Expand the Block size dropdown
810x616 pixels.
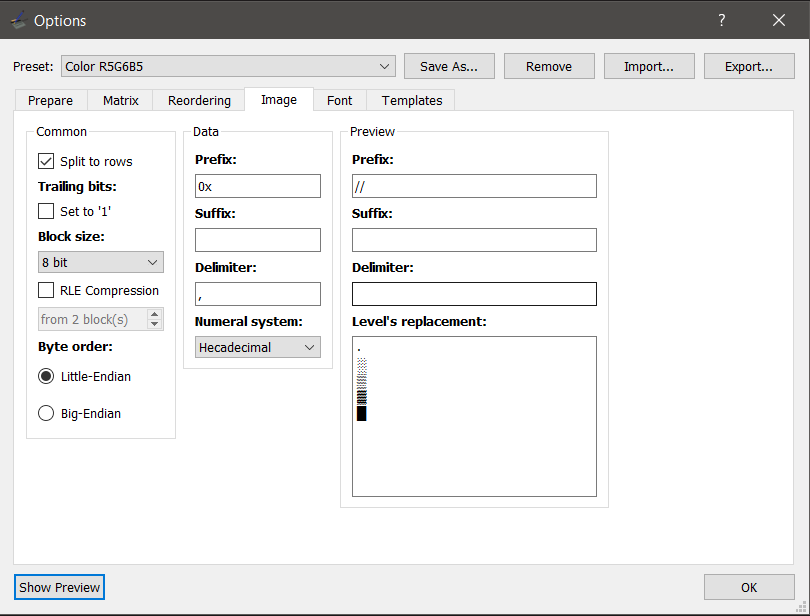[x=100, y=262]
